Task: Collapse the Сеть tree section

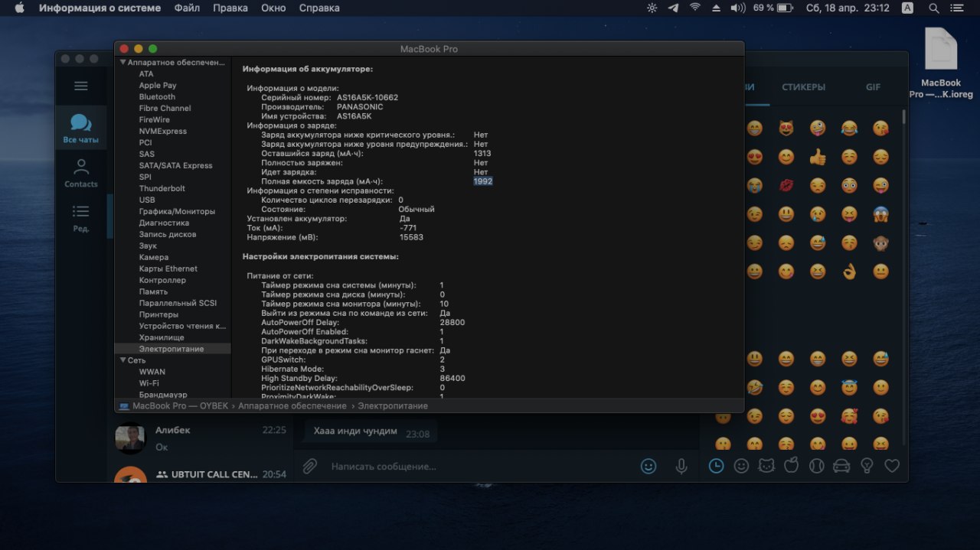Action: [x=122, y=360]
